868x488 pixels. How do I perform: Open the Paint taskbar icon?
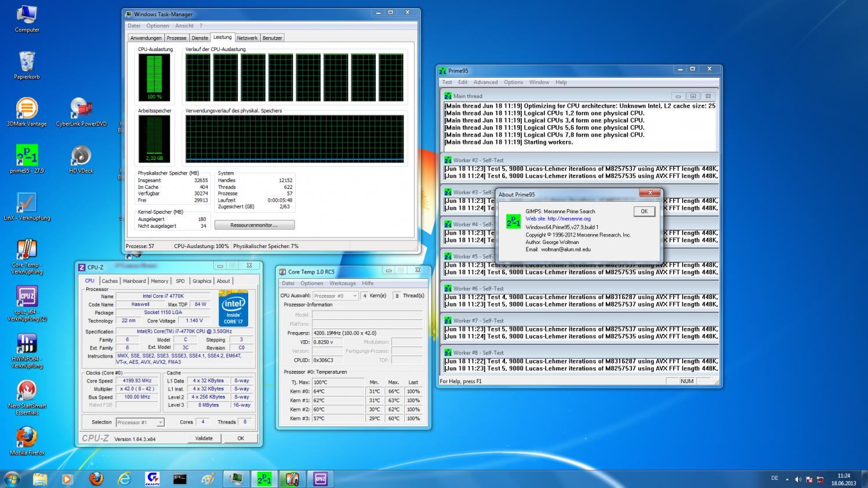pyautogui.click(x=208, y=479)
